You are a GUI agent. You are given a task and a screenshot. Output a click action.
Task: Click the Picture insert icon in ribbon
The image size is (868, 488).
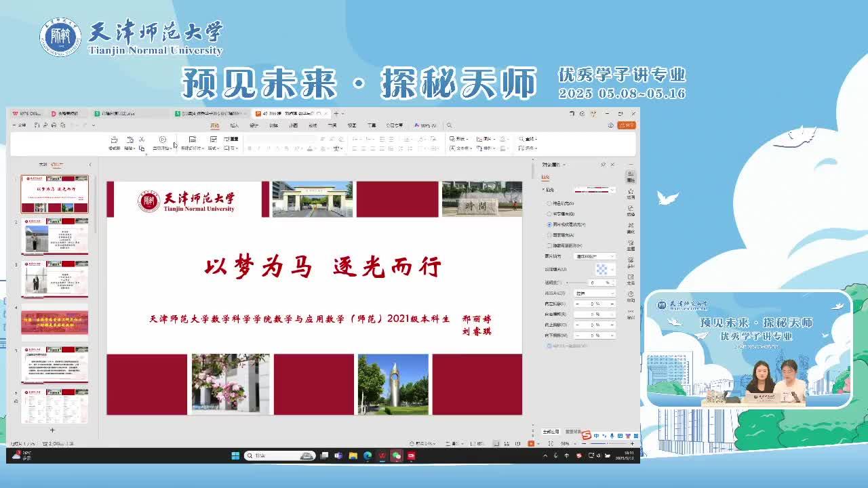[x=479, y=139]
